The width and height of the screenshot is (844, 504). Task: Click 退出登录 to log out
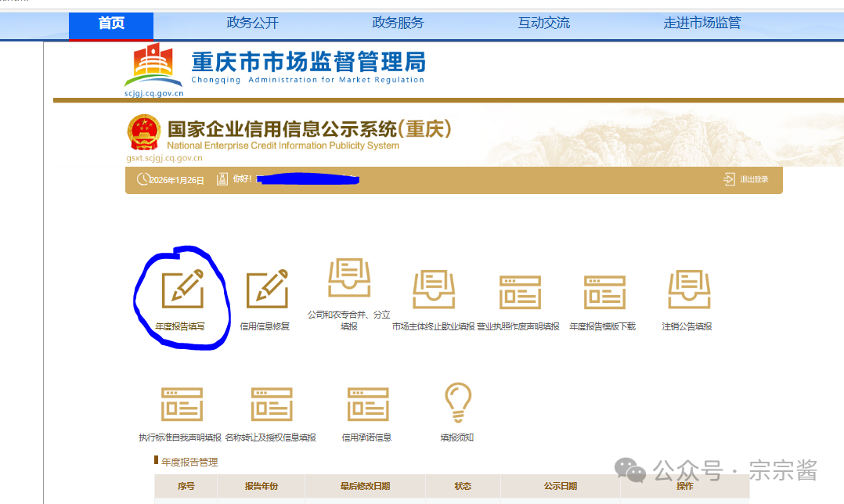[x=746, y=179]
